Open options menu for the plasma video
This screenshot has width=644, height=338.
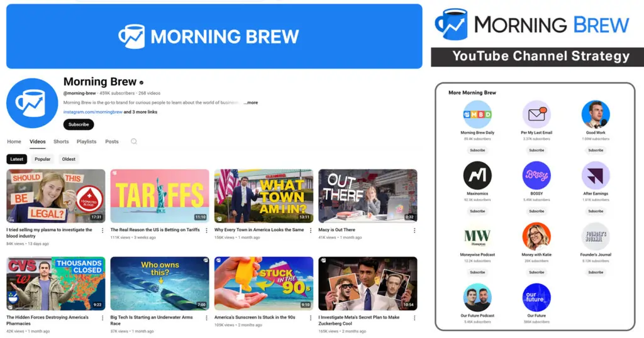(103, 231)
